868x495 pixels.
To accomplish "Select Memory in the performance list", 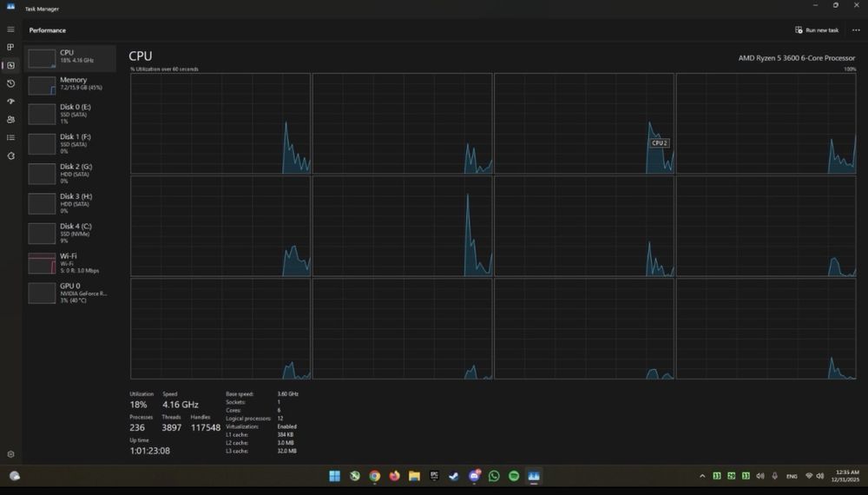I will 70,85.
